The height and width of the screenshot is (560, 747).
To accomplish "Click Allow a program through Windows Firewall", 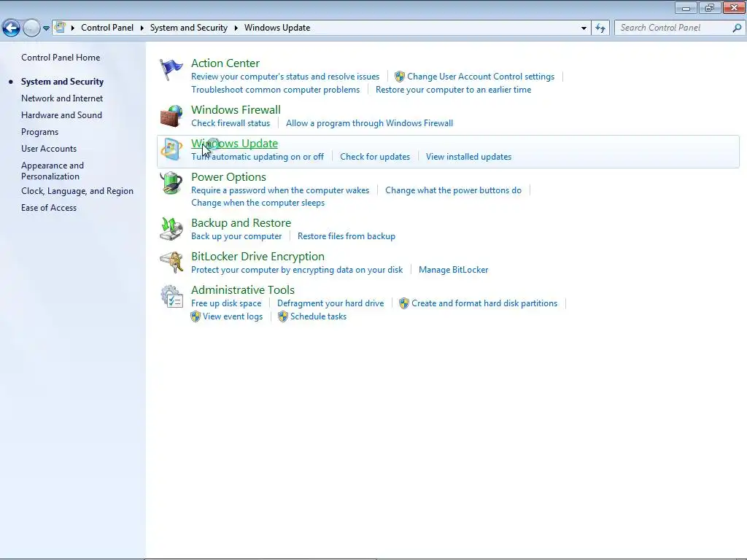I will point(369,123).
